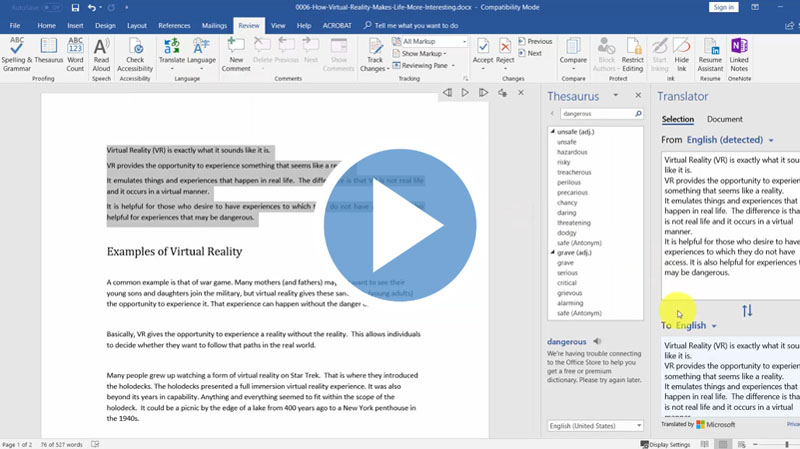The width and height of the screenshot is (800, 449).
Task: Open Linked Notes in OneNote
Action: pos(740,52)
